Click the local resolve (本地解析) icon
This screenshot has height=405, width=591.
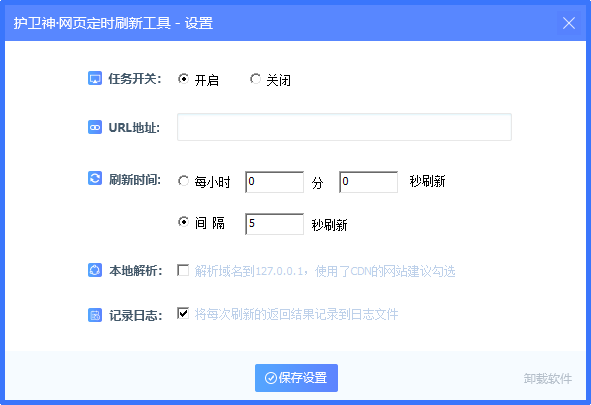95,270
